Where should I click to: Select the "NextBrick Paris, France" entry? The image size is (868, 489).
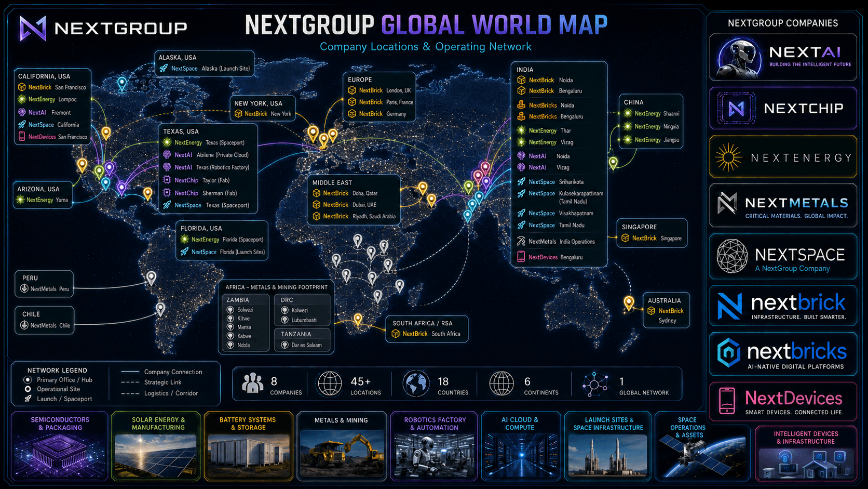[x=381, y=102]
